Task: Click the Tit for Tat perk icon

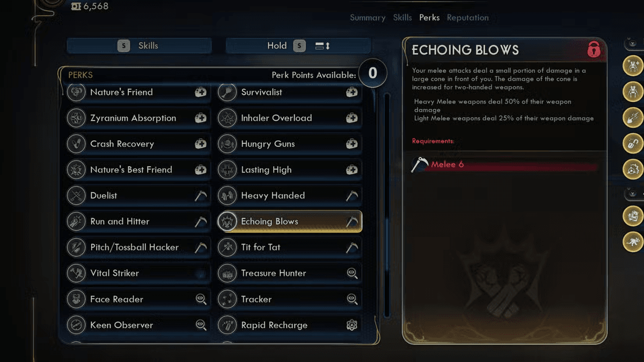Action: (x=228, y=247)
